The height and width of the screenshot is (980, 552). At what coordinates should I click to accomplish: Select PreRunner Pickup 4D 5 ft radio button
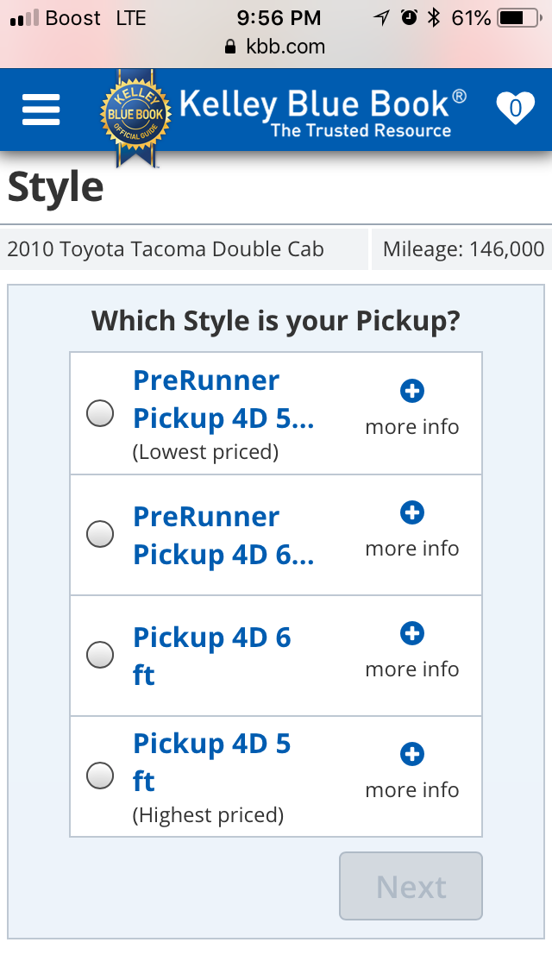tap(100, 413)
